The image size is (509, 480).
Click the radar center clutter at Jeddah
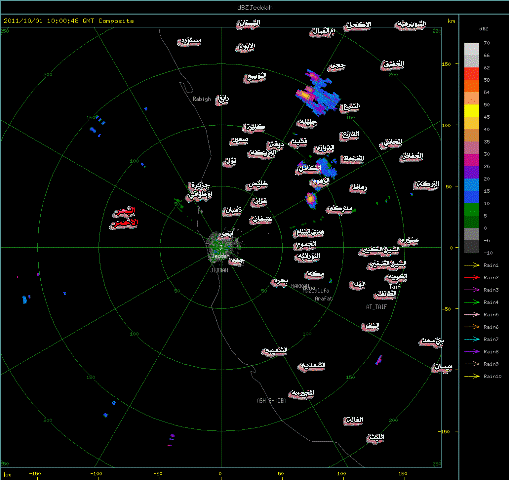click(220, 247)
